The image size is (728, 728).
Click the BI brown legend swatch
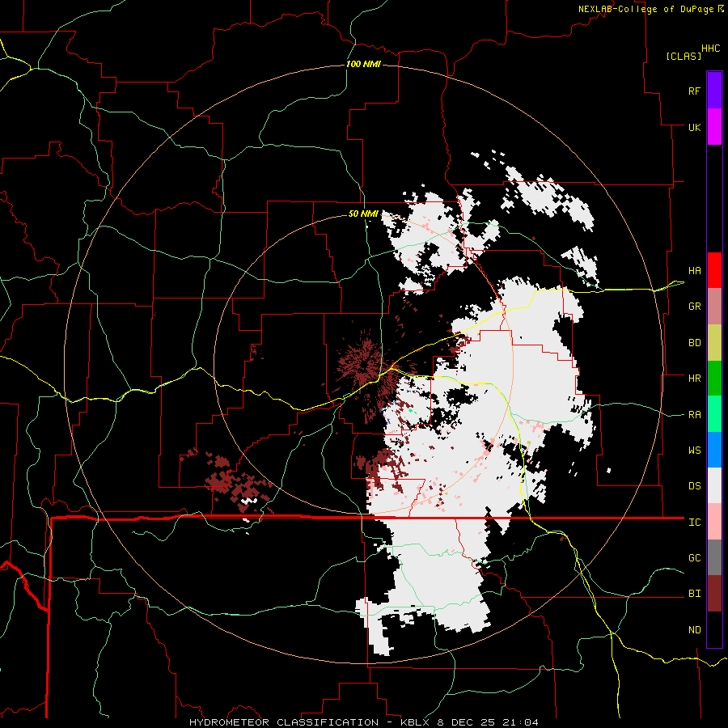[x=714, y=594]
